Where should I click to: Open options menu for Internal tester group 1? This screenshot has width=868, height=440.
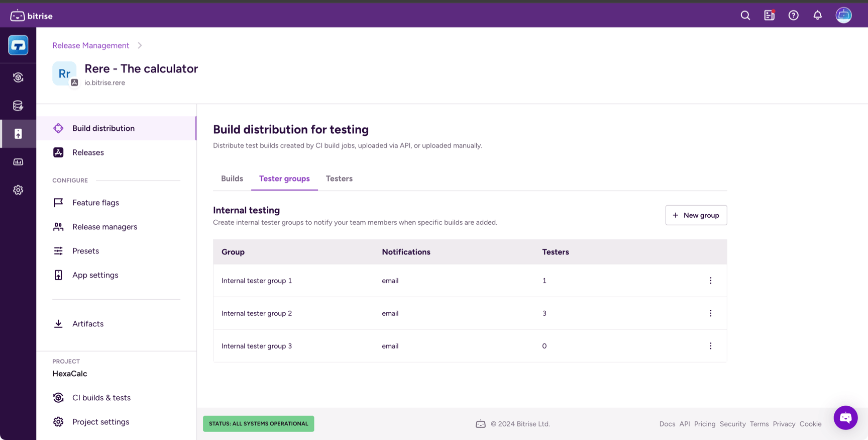coord(710,281)
